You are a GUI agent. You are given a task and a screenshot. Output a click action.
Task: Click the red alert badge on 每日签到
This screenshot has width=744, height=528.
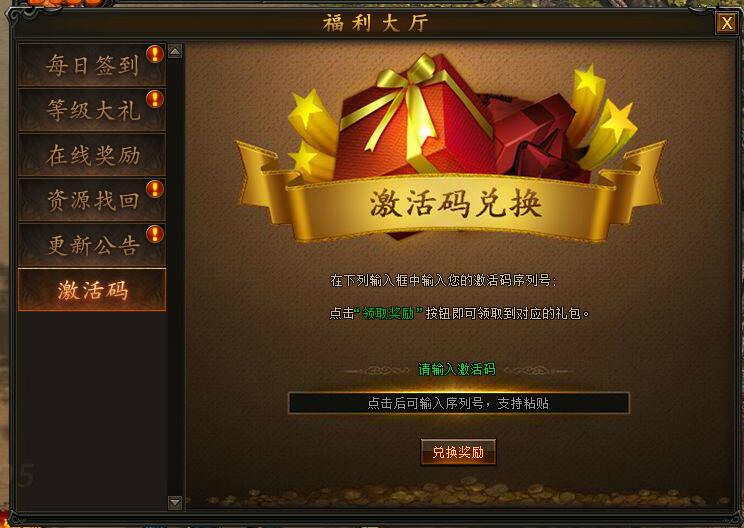(x=155, y=54)
